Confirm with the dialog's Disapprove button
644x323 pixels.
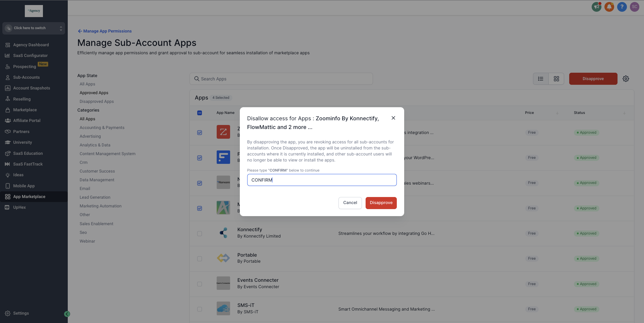381,203
